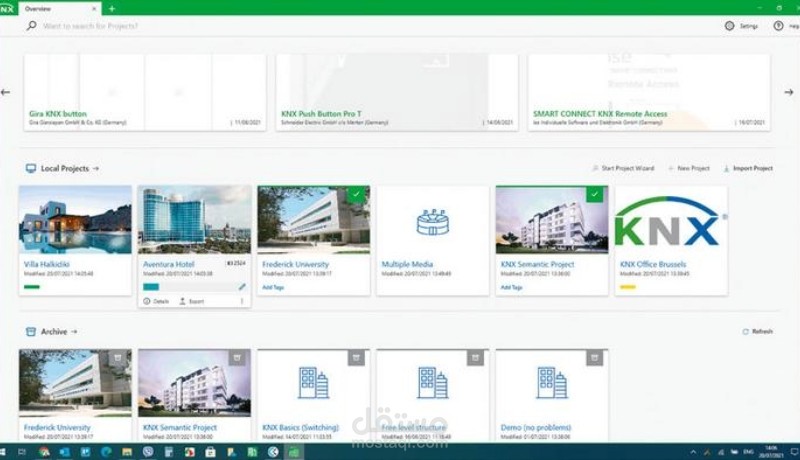Click Import Project

pyautogui.click(x=748, y=168)
